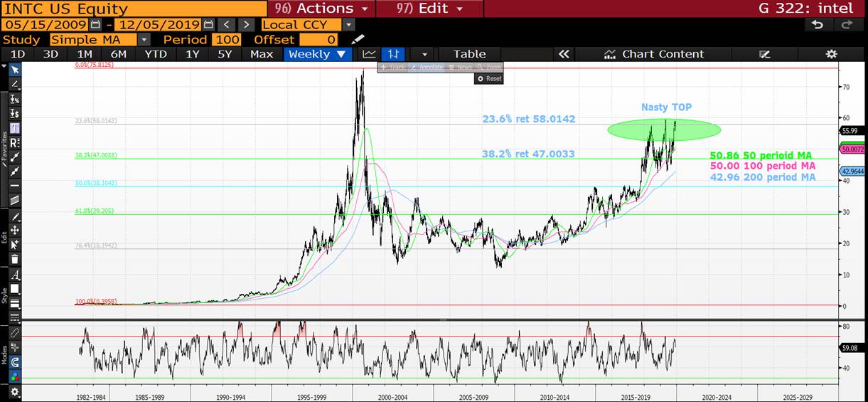Expand the Local CCY currency dropdown
868x402 pixels.
(349, 24)
